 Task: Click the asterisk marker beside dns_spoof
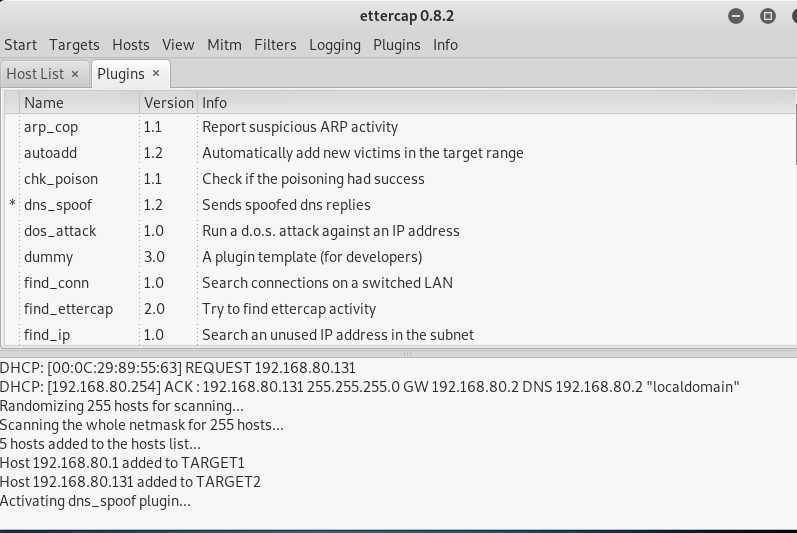[x=12, y=204]
